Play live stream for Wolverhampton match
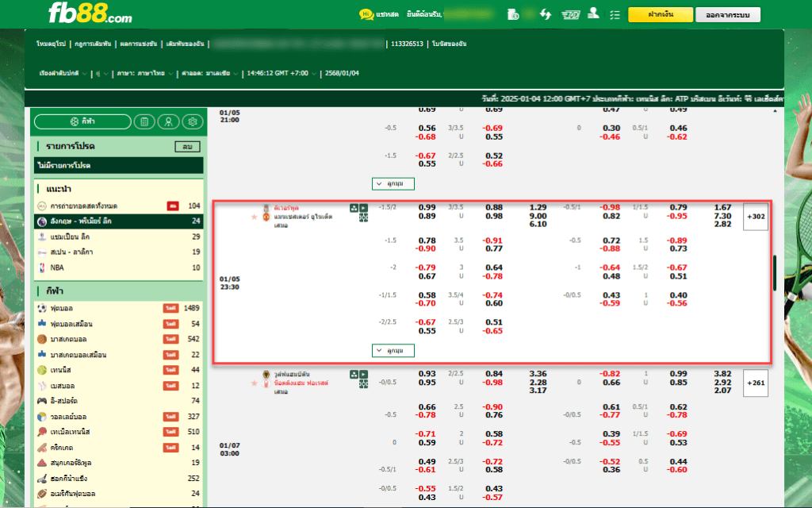This screenshot has width=812, height=508. coord(363,375)
